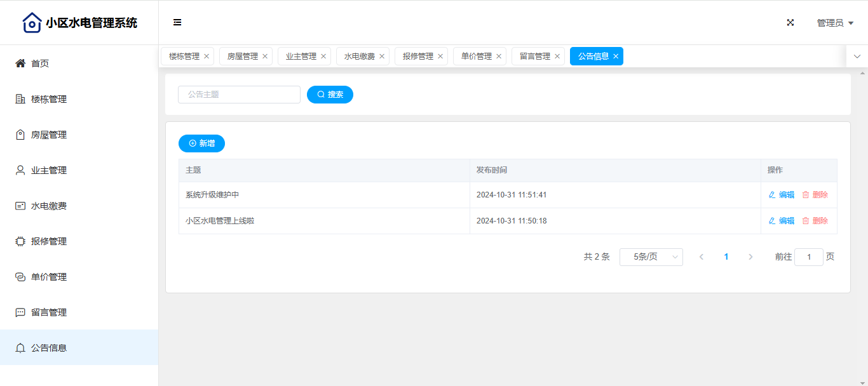Expand the tabs overflow chevron

point(857,57)
